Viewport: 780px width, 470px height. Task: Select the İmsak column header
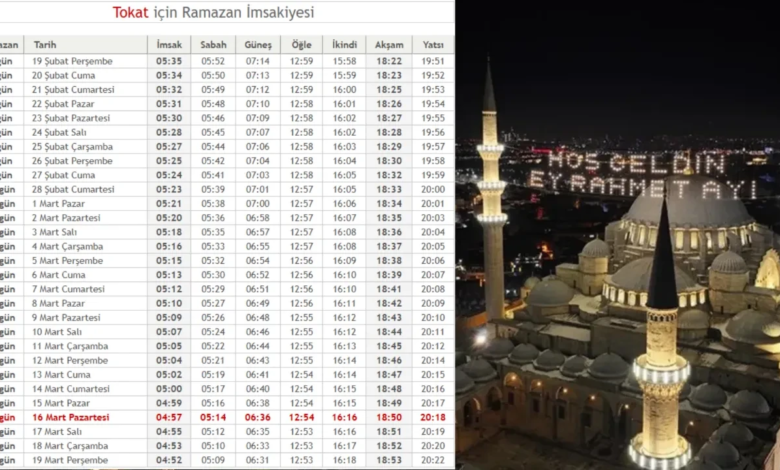tap(169, 45)
